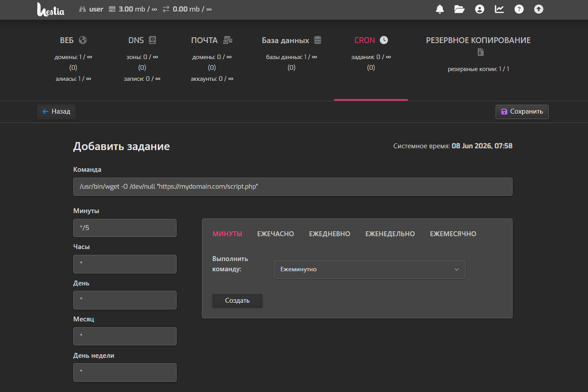Switch to the ЕЖЕМЕСЯЧНО schedule tab
The image size is (588, 392).
(453, 234)
